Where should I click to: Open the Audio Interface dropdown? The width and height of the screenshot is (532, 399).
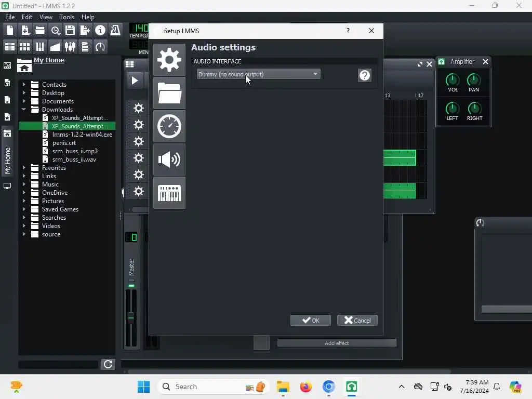coord(259,74)
